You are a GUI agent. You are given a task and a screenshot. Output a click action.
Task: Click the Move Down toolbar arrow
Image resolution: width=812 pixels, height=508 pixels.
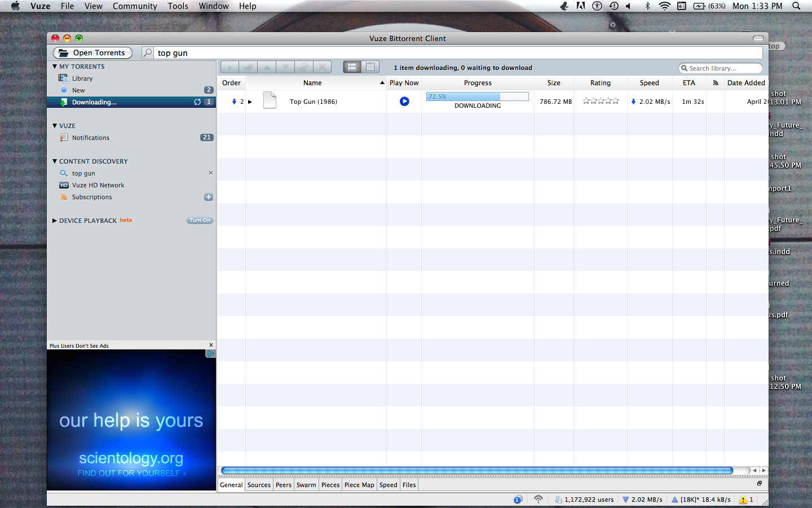285,67
